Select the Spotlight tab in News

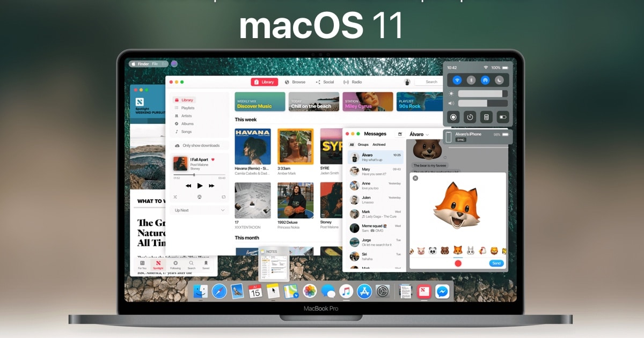(x=158, y=264)
